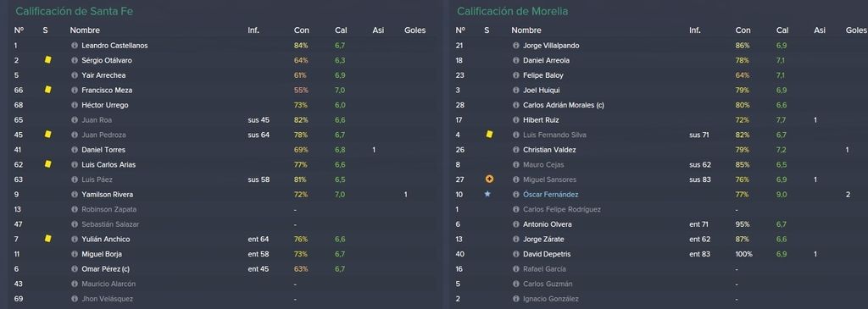
Task: Open Hibert Ruiz player profile
Action: (541, 120)
